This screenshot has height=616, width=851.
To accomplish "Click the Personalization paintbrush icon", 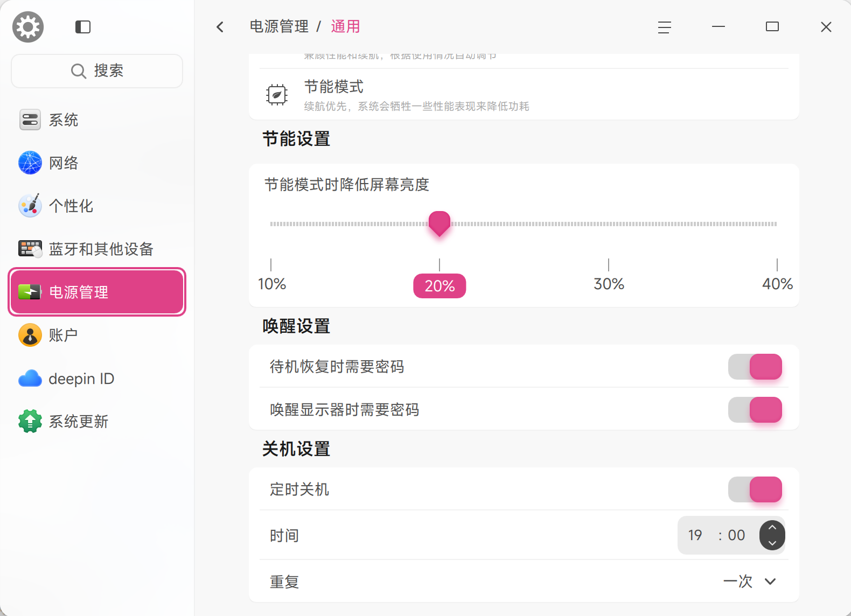I will (x=30, y=206).
